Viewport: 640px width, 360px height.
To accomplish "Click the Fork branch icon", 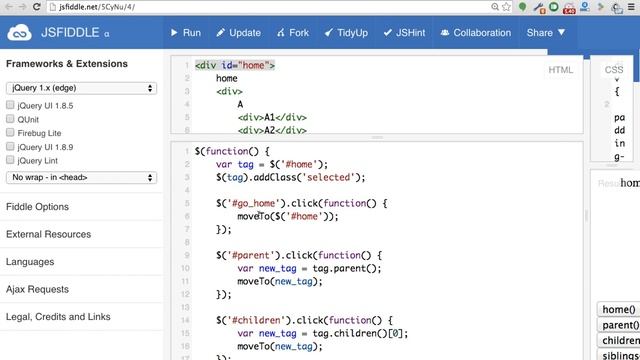I will [281, 33].
